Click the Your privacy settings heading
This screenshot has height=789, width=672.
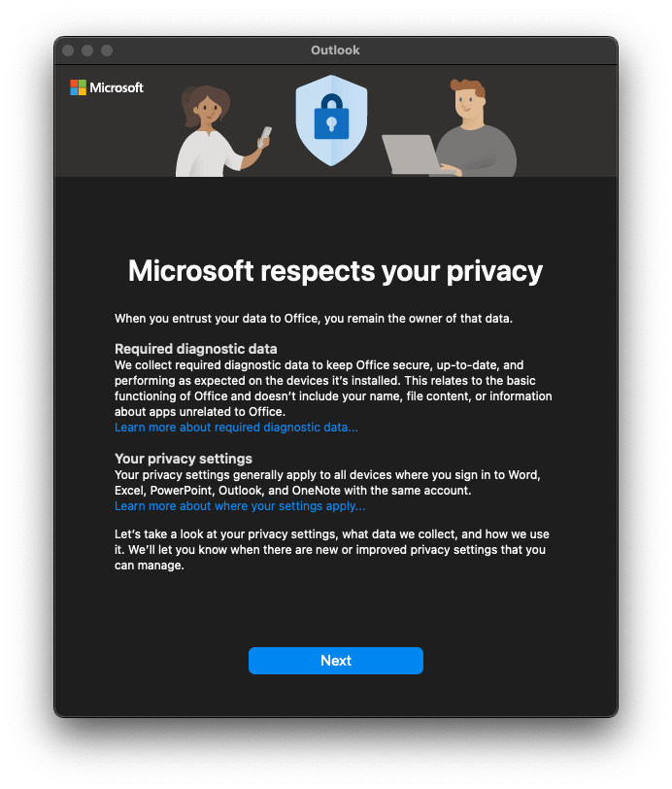(x=184, y=459)
